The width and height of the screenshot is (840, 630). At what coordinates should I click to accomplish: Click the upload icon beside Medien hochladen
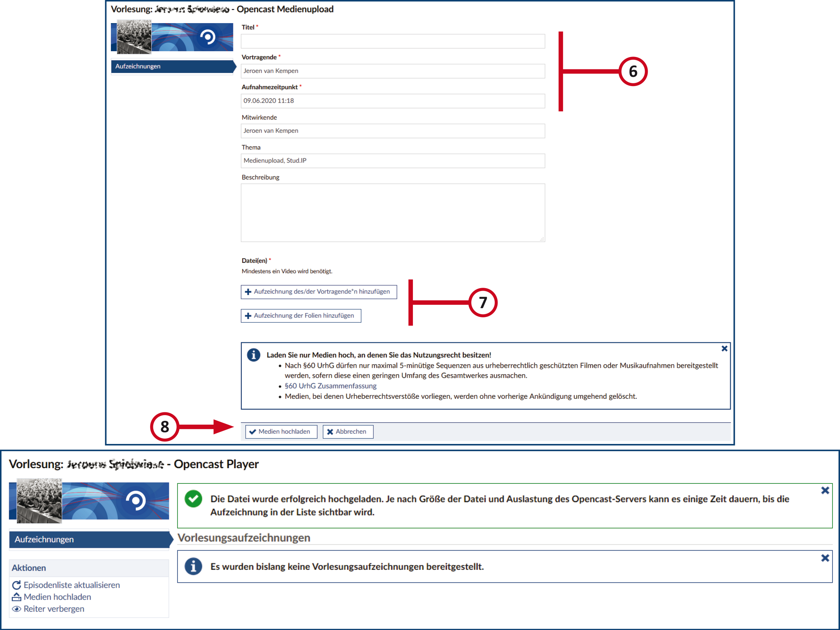click(x=16, y=597)
